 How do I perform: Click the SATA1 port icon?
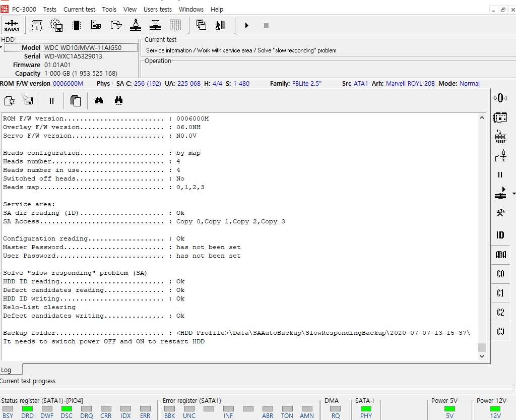pyautogui.click(x=12, y=25)
